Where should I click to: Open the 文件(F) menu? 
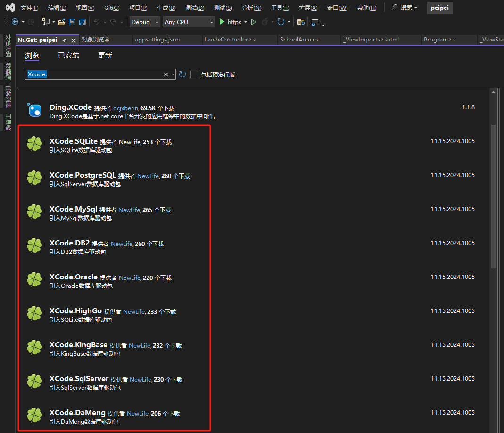(x=29, y=8)
